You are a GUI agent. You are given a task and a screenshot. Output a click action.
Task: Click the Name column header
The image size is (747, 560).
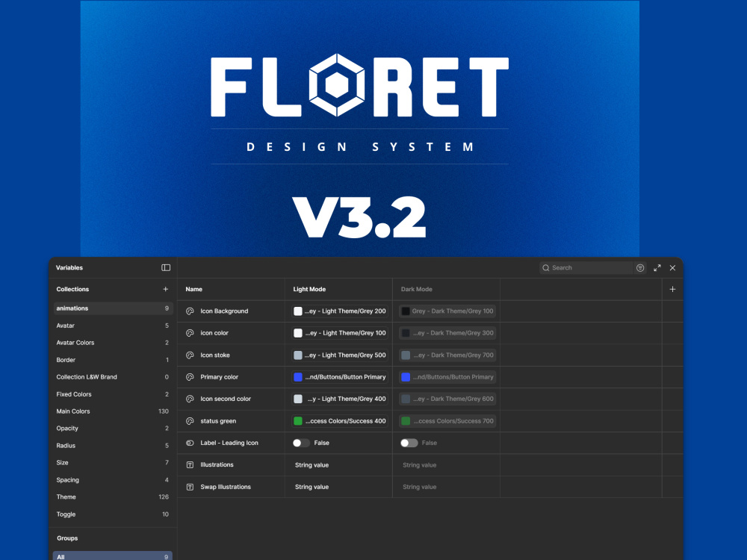[194, 289]
